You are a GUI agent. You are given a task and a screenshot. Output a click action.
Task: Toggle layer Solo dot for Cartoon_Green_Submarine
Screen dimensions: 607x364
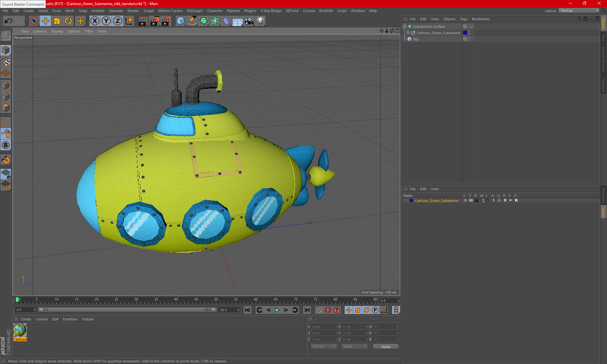coord(465,200)
